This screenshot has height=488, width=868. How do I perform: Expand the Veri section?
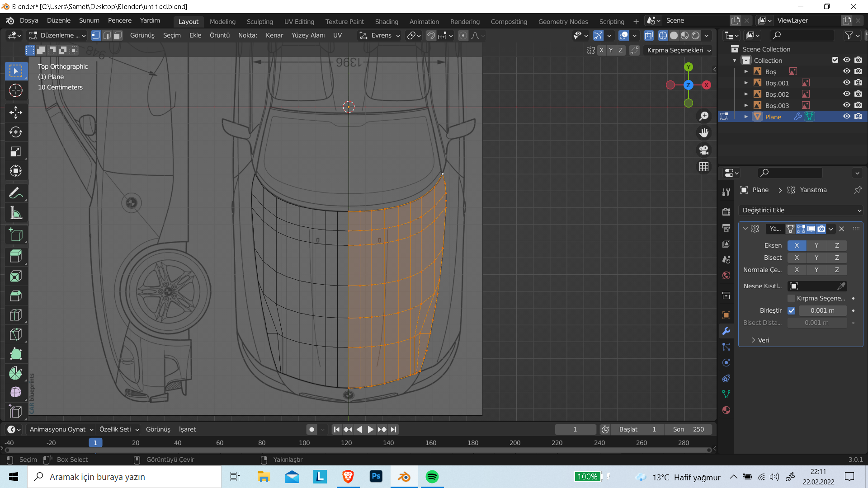point(760,340)
